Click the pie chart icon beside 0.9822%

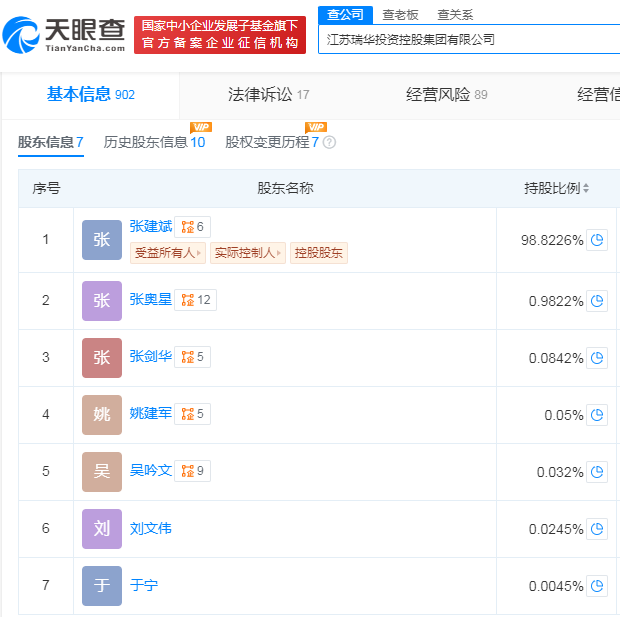597,300
